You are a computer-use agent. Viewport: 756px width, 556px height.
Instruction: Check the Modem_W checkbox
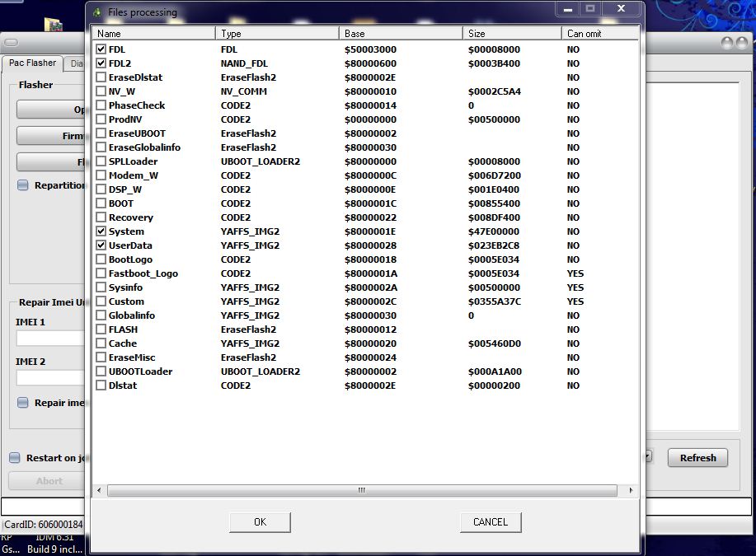(101, 175)
